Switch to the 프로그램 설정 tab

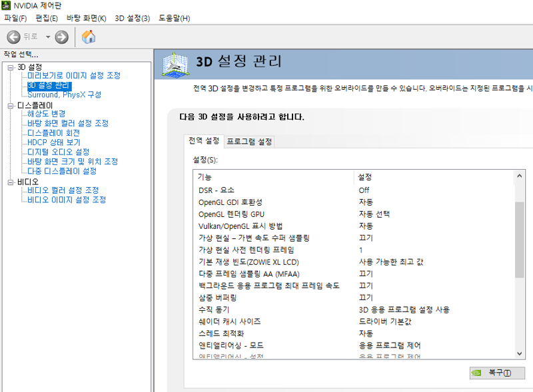coord(249,142)
